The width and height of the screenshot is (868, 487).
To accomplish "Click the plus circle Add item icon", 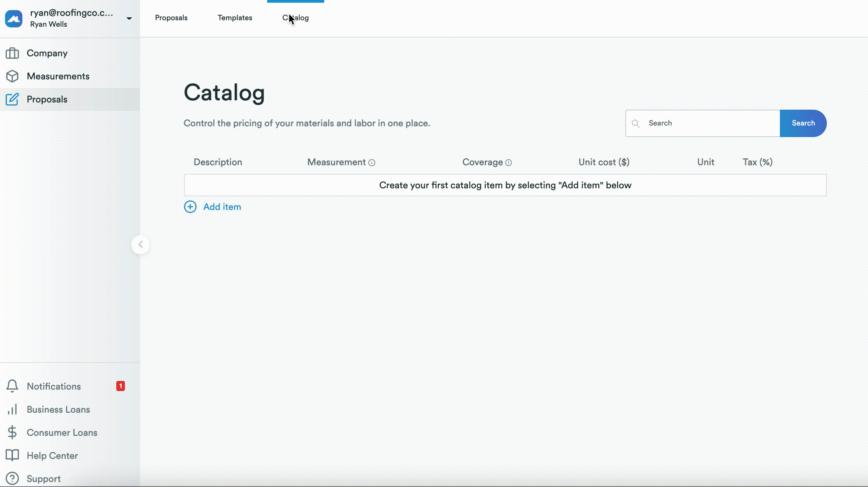I will point(190,207).
